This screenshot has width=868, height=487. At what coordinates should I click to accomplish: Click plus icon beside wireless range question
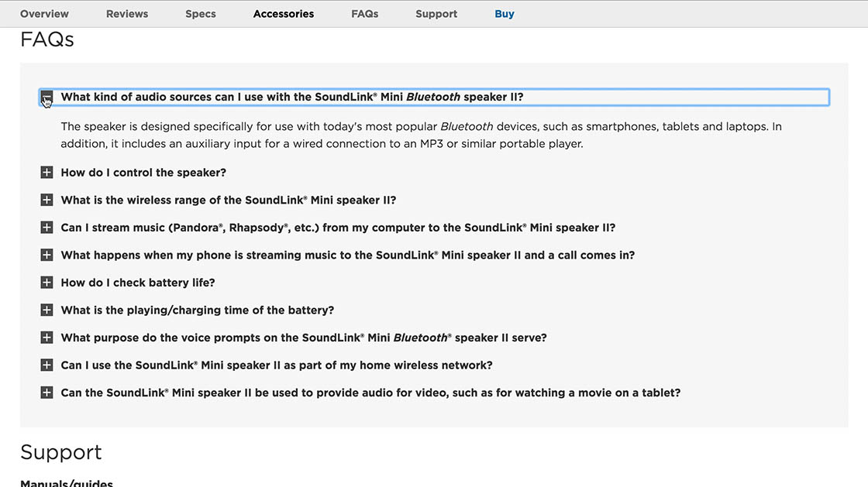coord(46,200)
